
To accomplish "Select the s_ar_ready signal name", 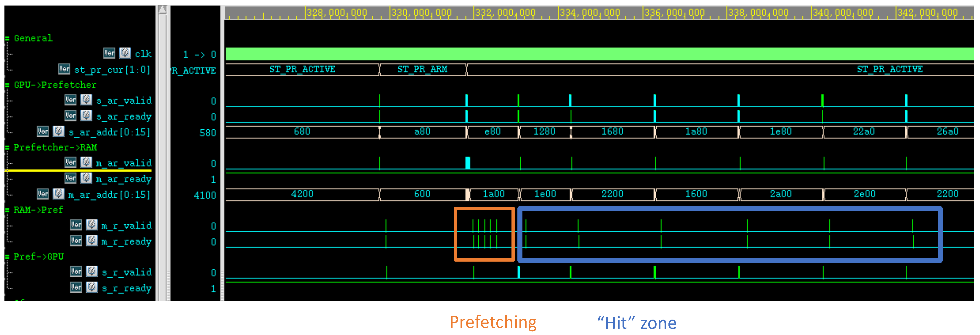I will pyautogui.click(x=123, y=116).
